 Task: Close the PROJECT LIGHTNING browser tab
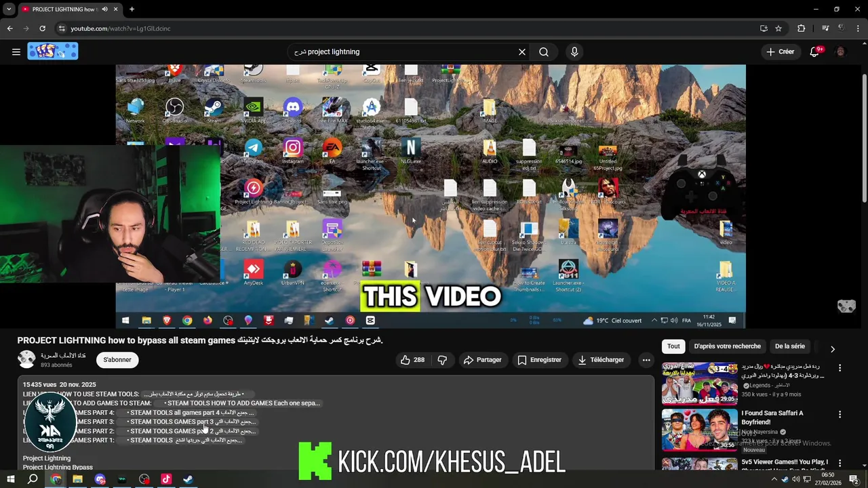click(x=116, y=9)
